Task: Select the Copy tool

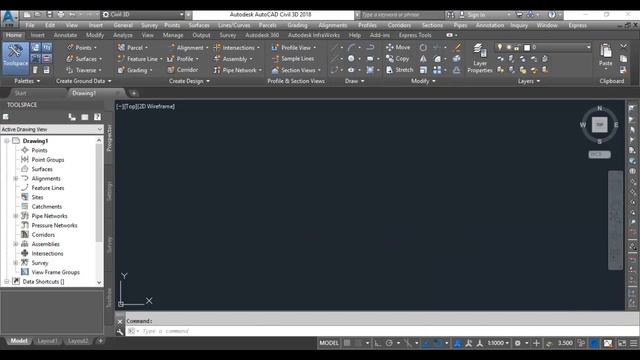Action: click(398, 59)
